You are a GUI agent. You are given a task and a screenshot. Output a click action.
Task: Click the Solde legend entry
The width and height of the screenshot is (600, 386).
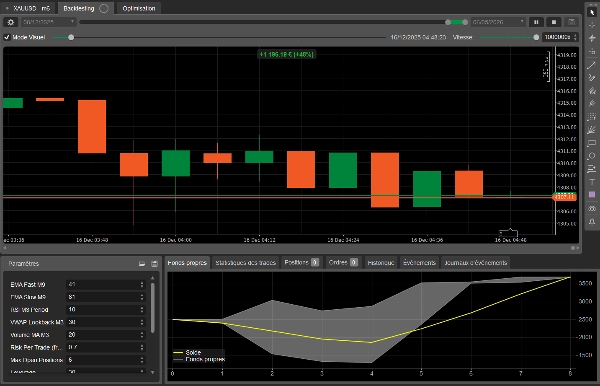[188, 352]
